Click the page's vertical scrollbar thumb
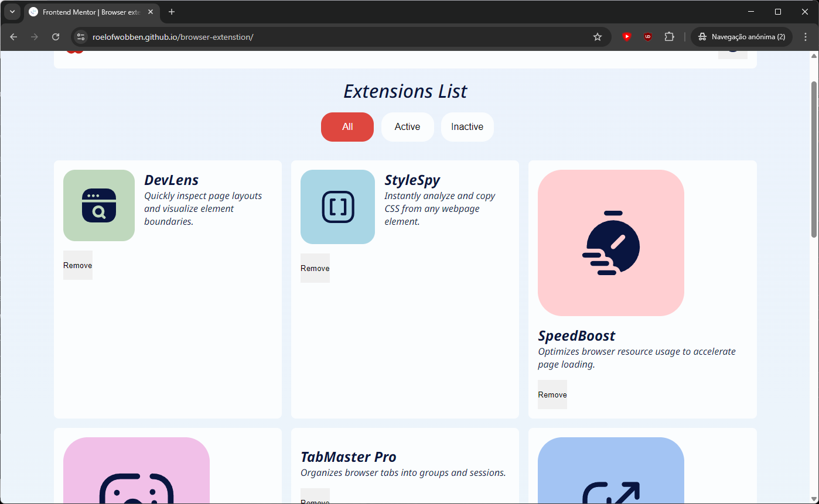Image resolution: width=819 pixels, height=504 pixels. pyautogui.click(x=814, y=159)
